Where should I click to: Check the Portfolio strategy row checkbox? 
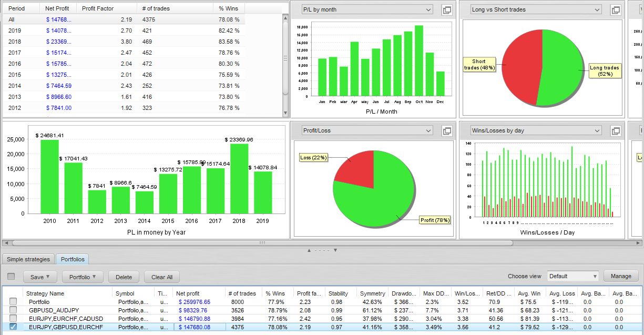[13, 302]
